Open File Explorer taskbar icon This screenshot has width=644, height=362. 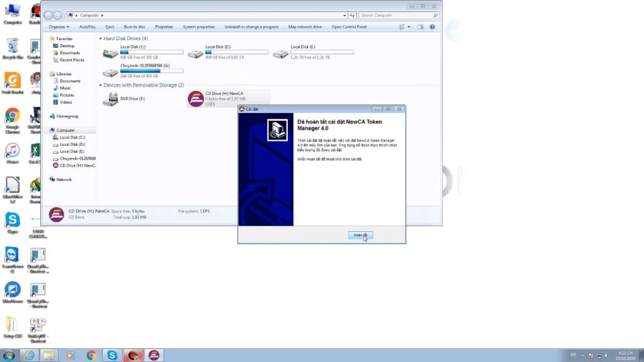click(49, 355)
